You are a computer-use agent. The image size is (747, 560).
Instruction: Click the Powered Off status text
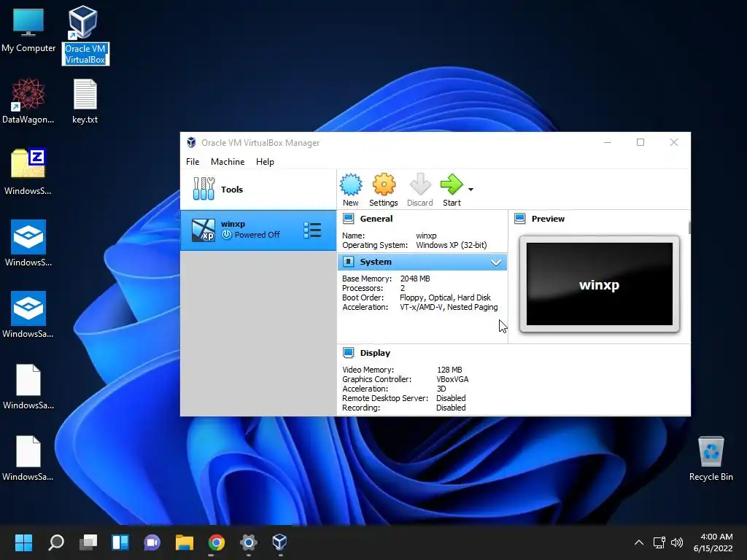pos(258,235)
